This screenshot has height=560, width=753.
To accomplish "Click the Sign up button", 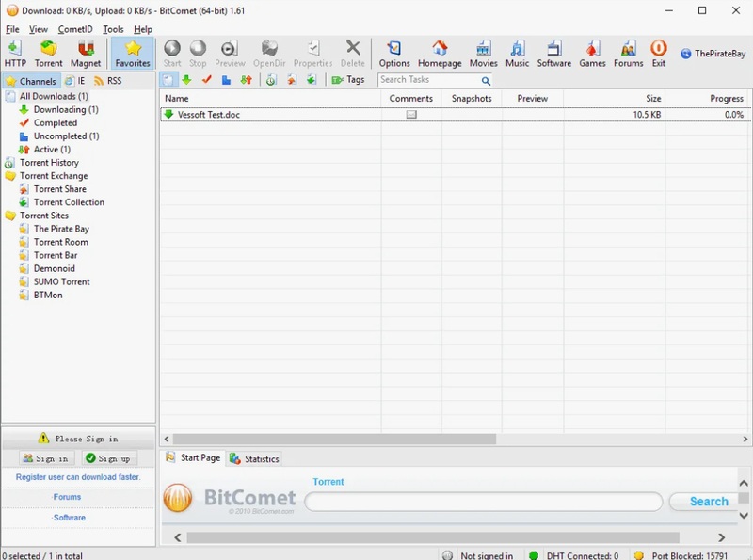I will tap(107, 458).
